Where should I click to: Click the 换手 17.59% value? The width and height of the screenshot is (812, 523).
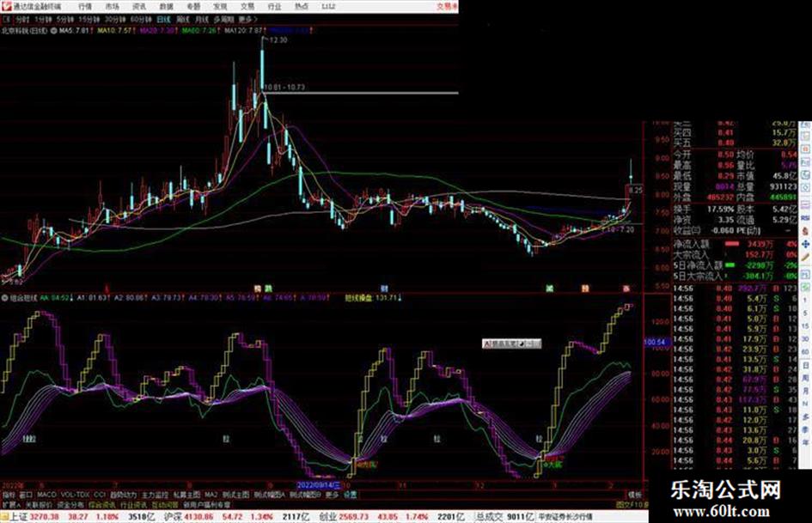click(720, 210)
